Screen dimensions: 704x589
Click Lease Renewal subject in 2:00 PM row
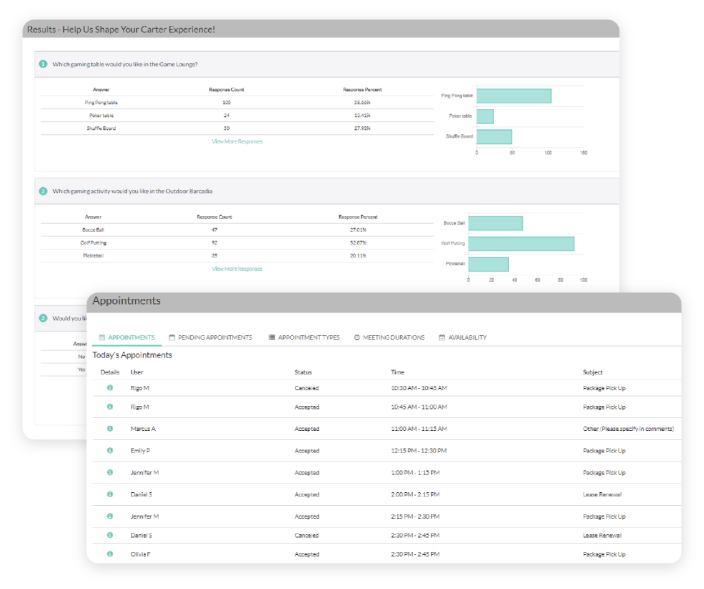coord(602,494)
